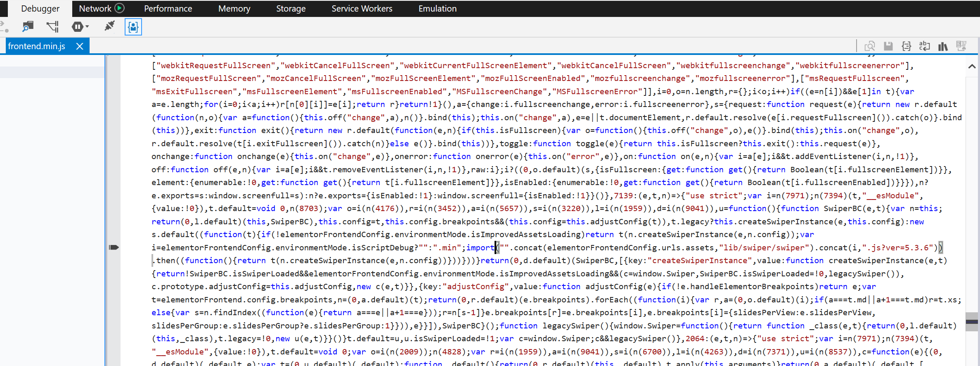980x366 pixels.
Task: Click "webkitRequestFullScreen" string in code
Action: tap(216, 66)
